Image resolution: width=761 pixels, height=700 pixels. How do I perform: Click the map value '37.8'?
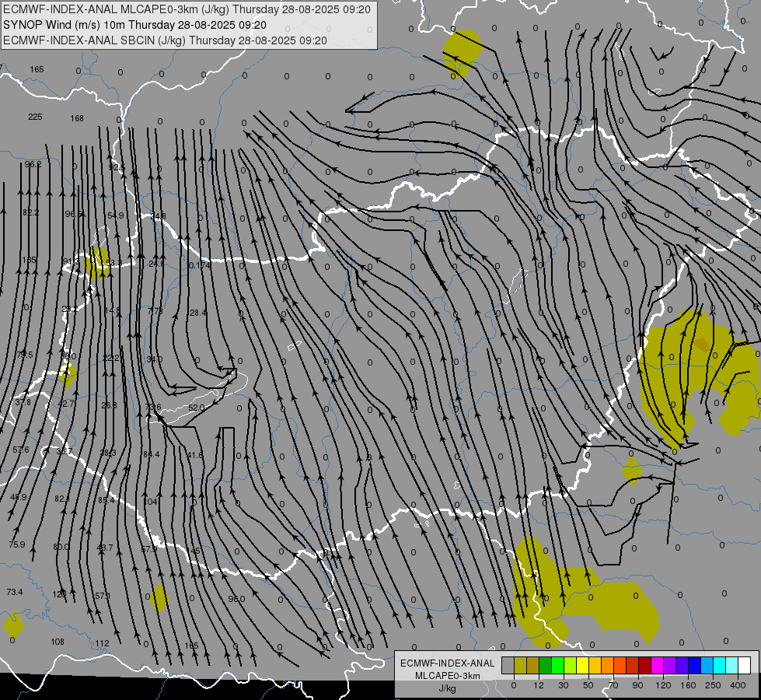click(23, 402)
